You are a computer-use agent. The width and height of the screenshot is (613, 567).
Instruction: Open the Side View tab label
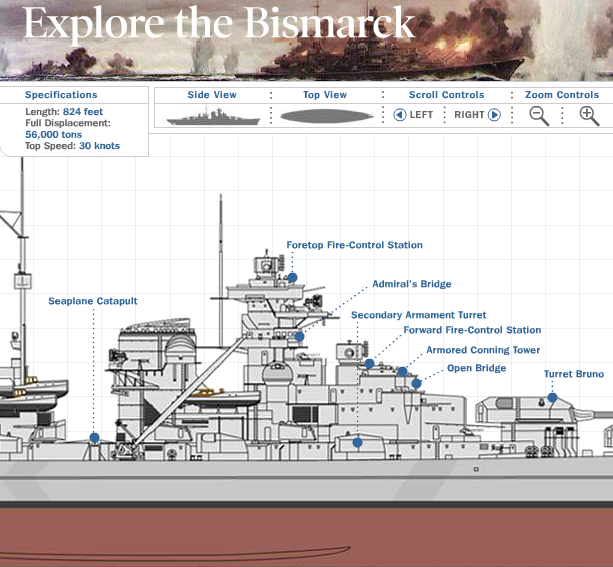click(212, 95)
